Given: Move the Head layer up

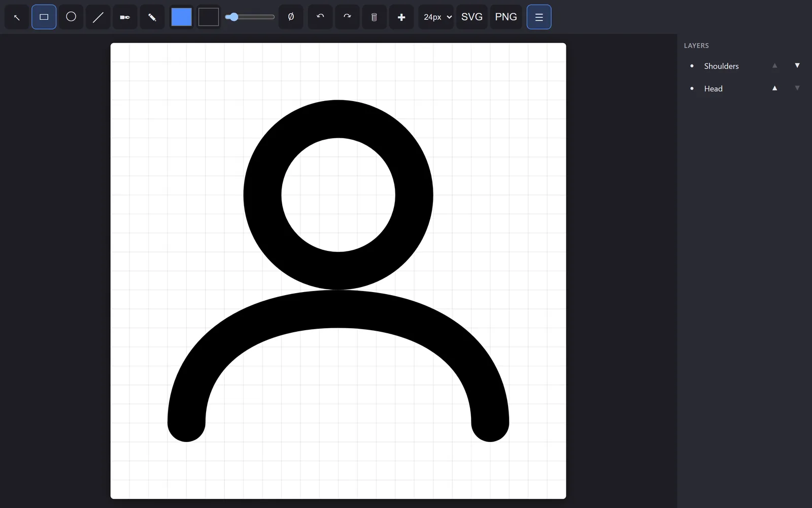Looking at the screenshot, I should pyautogui.click(x=774, y=88).
